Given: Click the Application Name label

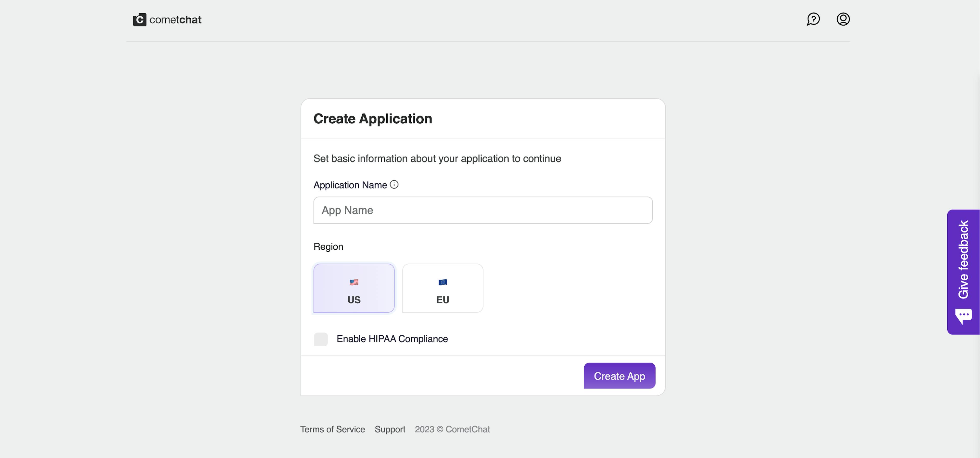Looking at the screenshot, I should [350, 185].
